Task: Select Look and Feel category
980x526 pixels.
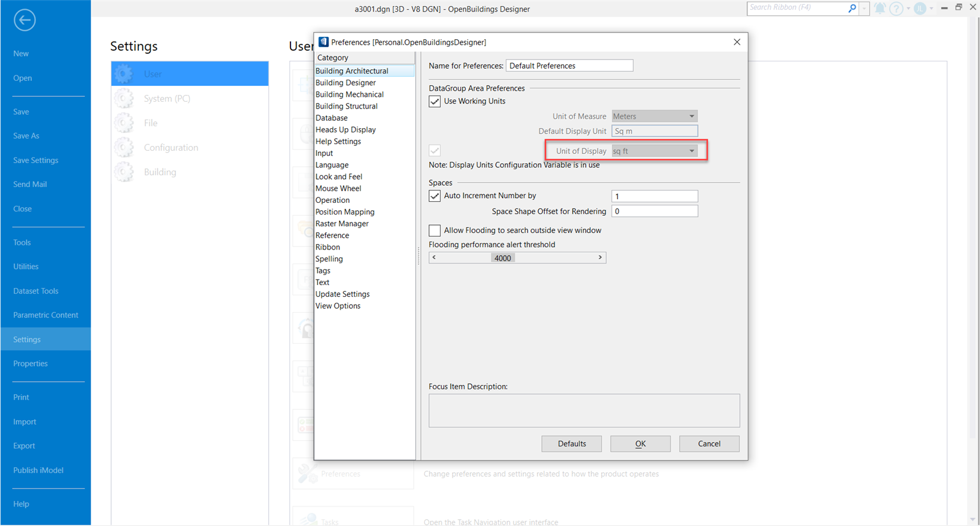Action: coord(364,177)
